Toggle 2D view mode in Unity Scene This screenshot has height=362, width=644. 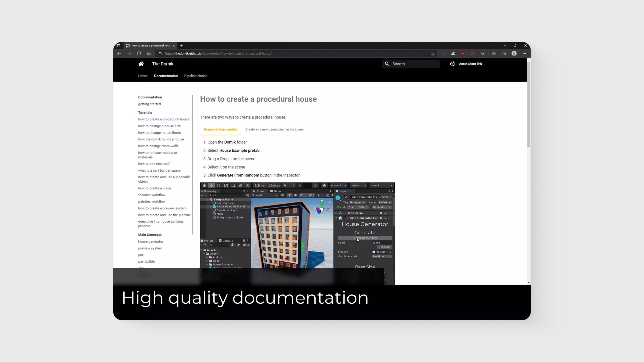pyautogui.click(x=282, y=195)
